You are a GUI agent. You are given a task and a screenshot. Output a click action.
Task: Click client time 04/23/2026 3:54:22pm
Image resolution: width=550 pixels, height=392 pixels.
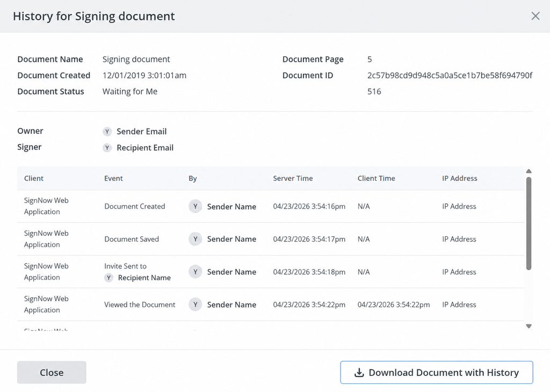pos(394,304)
